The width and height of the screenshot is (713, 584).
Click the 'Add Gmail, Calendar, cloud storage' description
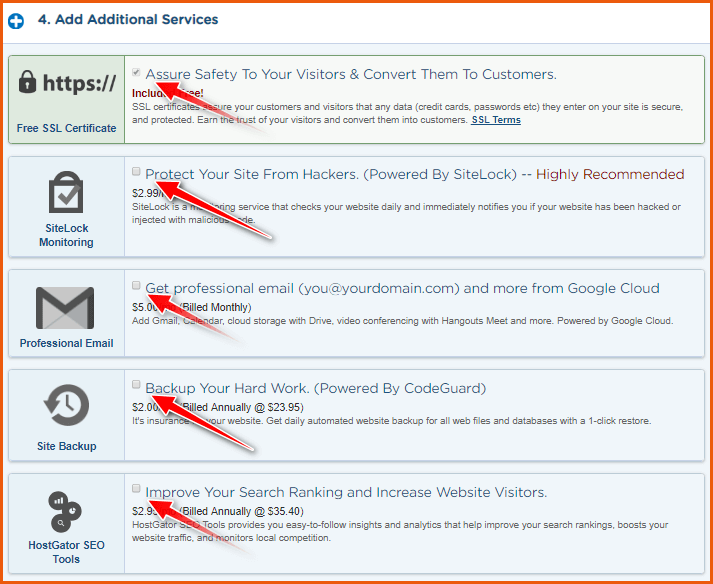[x=402, y=321]
